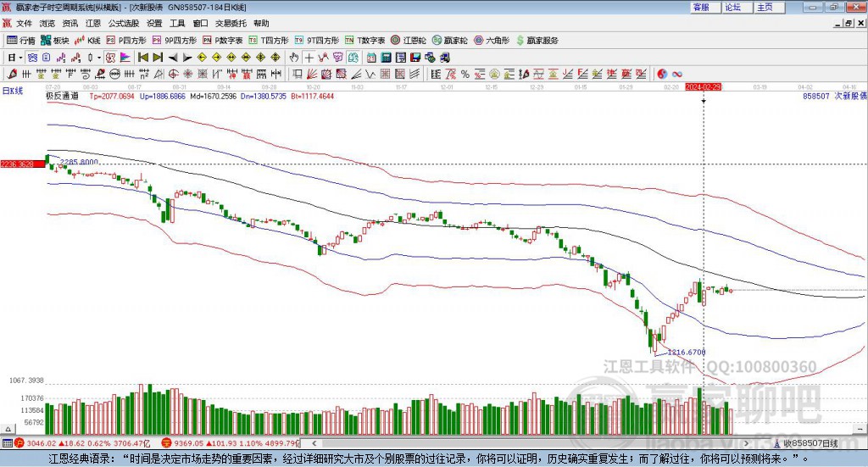The width and height of the screenshot is (868, 467).
Task: Toggle the crosshair cursor tool
Action: 309,58
